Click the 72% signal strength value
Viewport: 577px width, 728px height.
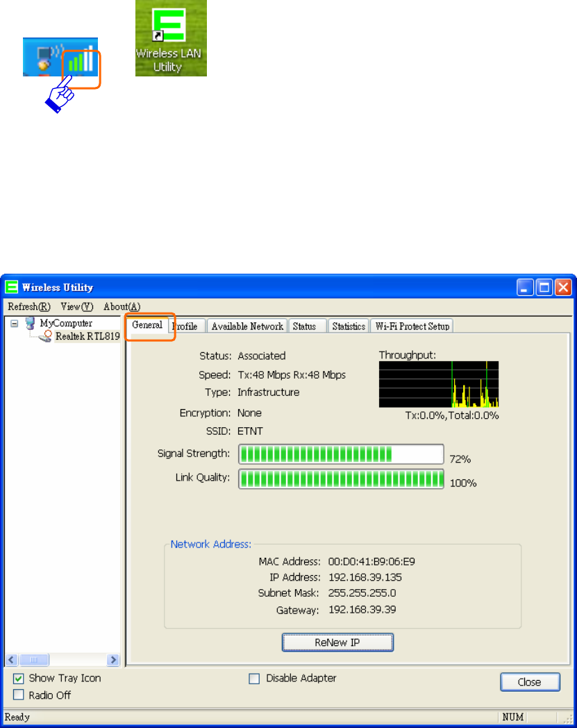coord(460,459)
